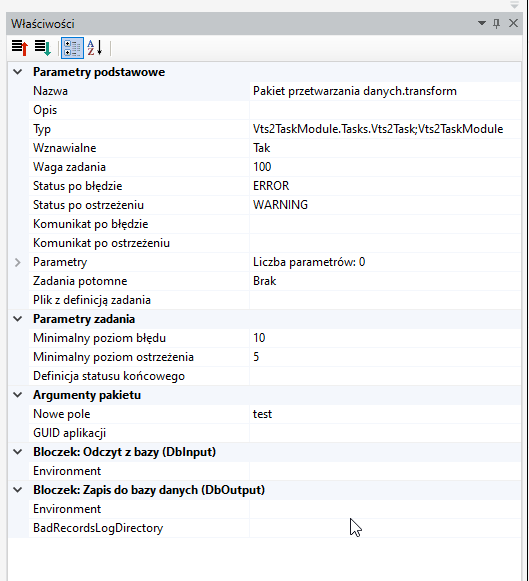Image resolution: width=529 pixels, height=581 pixels.
Task: Open the panel options dropdown arrow
Action: point(482,23)
